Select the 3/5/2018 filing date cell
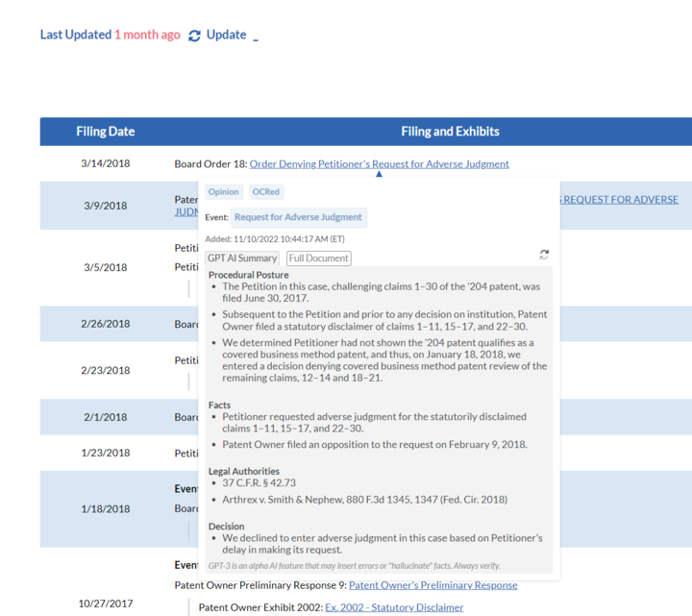 coord(106,267)
